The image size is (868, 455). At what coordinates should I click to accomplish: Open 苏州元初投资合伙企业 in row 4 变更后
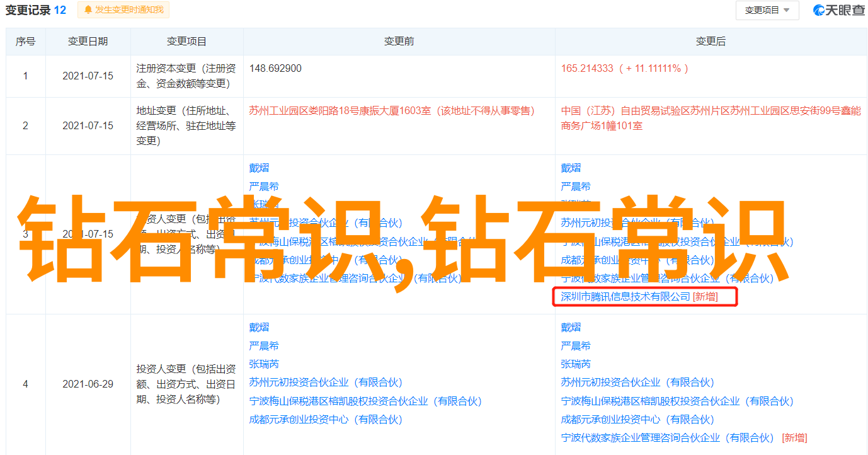[x=637, y=383]
